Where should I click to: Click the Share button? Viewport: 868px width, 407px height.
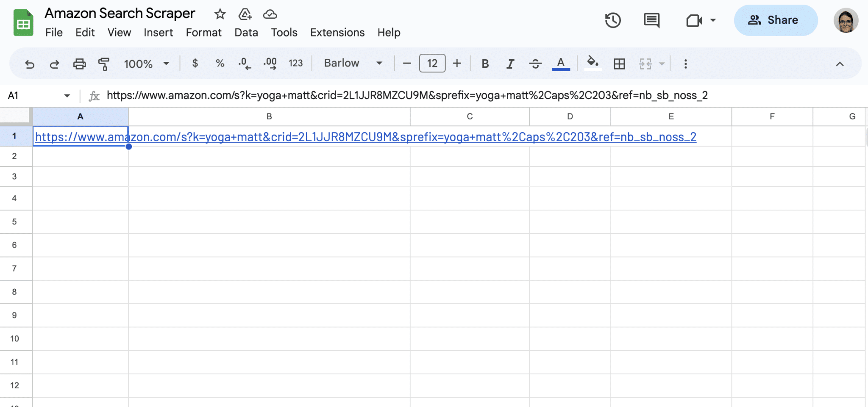776,20
